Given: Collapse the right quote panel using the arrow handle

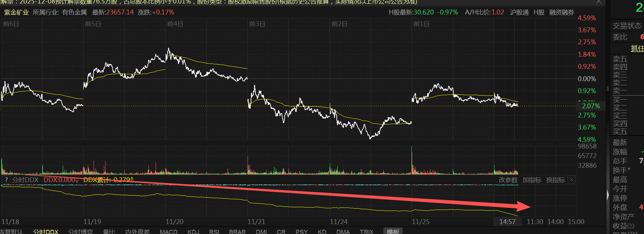Looking at the screenshot, I should (608, 196).
